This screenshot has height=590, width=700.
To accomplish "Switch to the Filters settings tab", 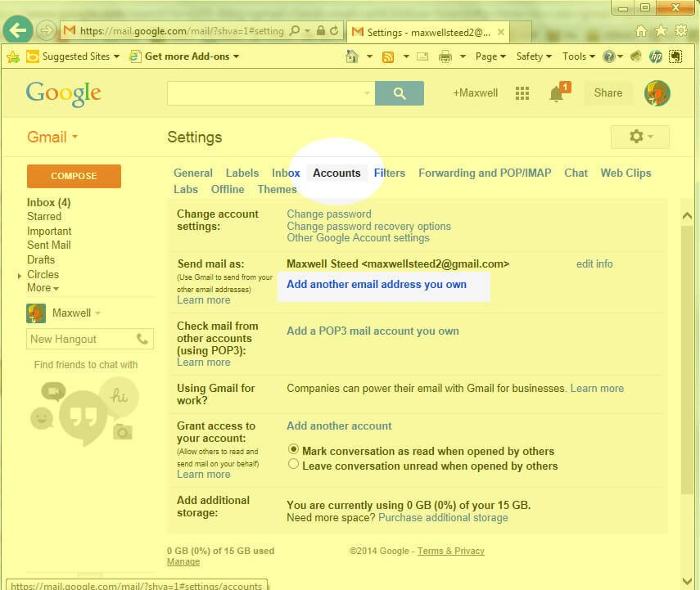I will 389,173.
